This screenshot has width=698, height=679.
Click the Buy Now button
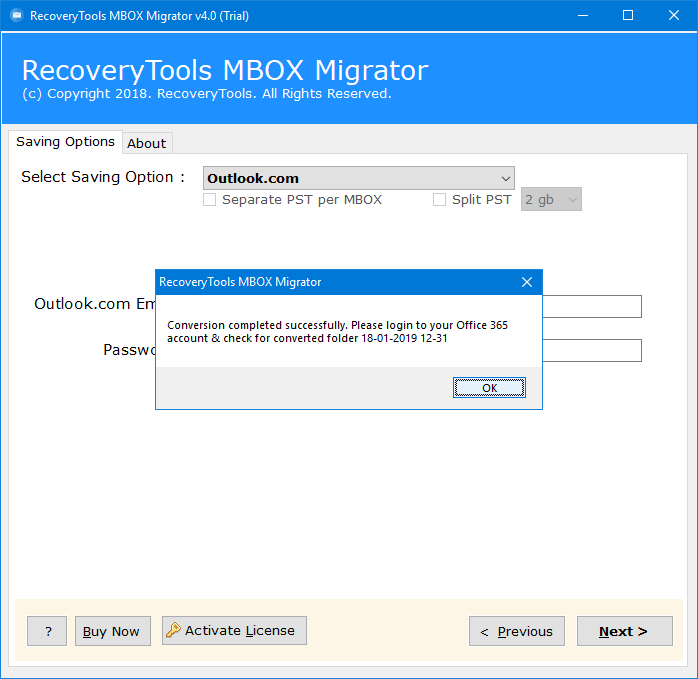(113, 631)
